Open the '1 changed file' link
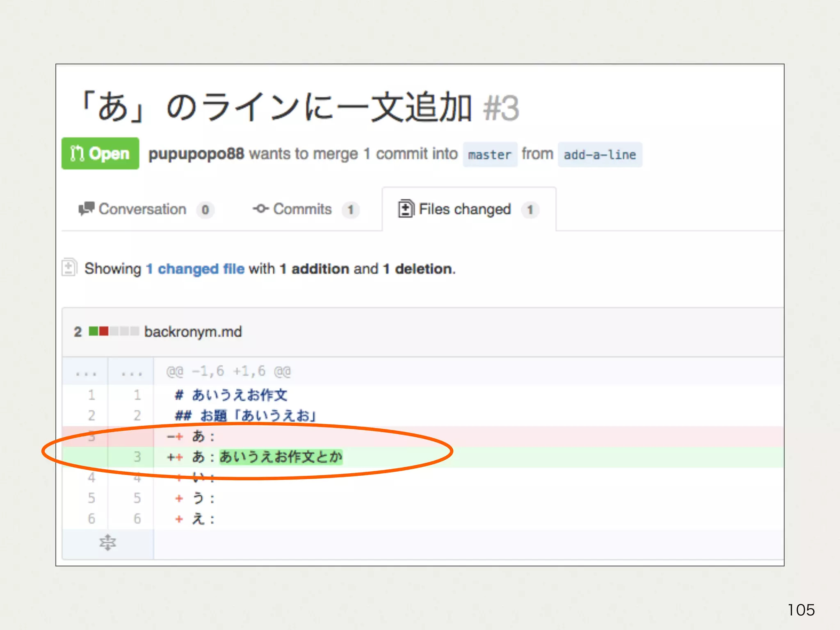The width and height of the screenshot is (840, 630). point(195,269)
